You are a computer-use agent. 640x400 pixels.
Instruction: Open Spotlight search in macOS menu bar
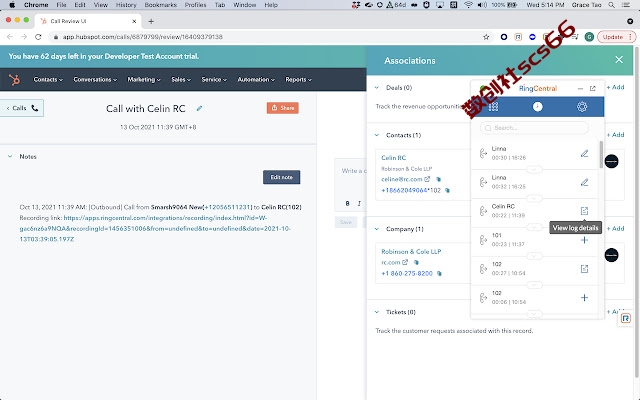click(x=611, y=5)
